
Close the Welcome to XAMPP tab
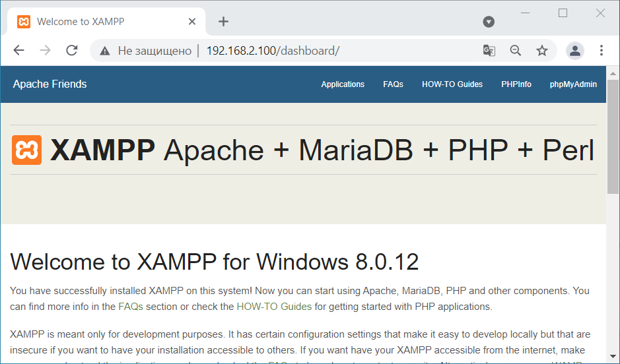[x=191, y=22]
